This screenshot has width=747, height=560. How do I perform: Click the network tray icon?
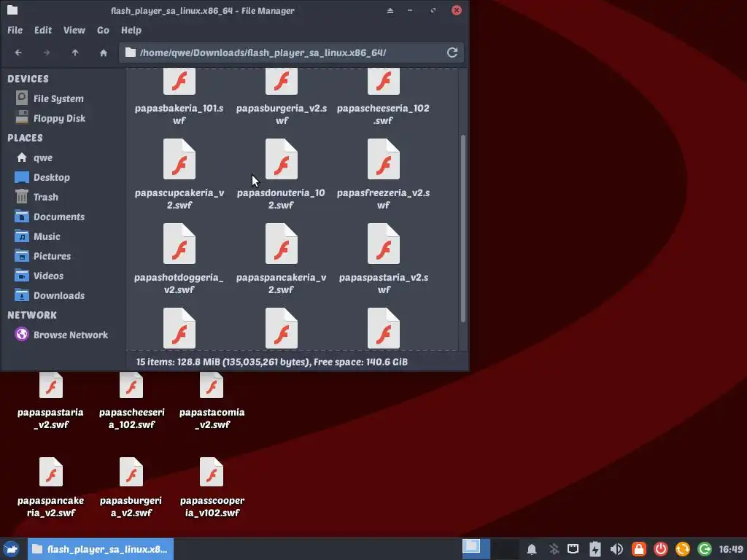(573, 549)
